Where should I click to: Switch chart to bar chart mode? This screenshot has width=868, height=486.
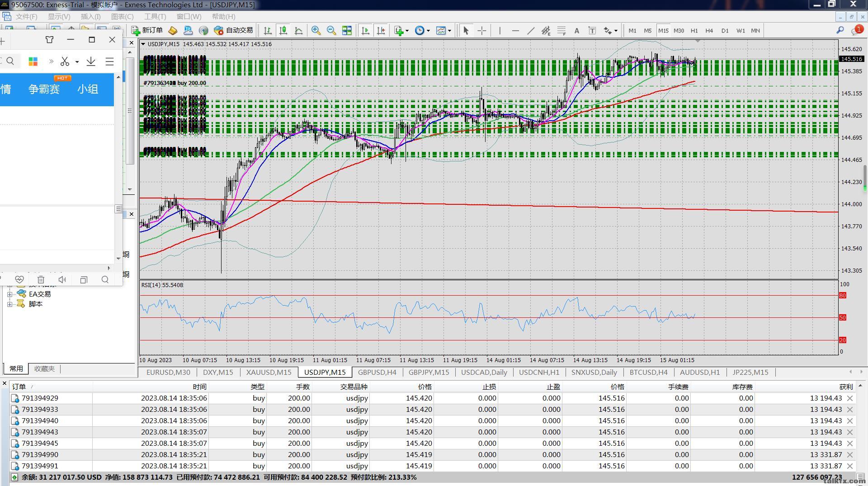[x=268, y=30]
